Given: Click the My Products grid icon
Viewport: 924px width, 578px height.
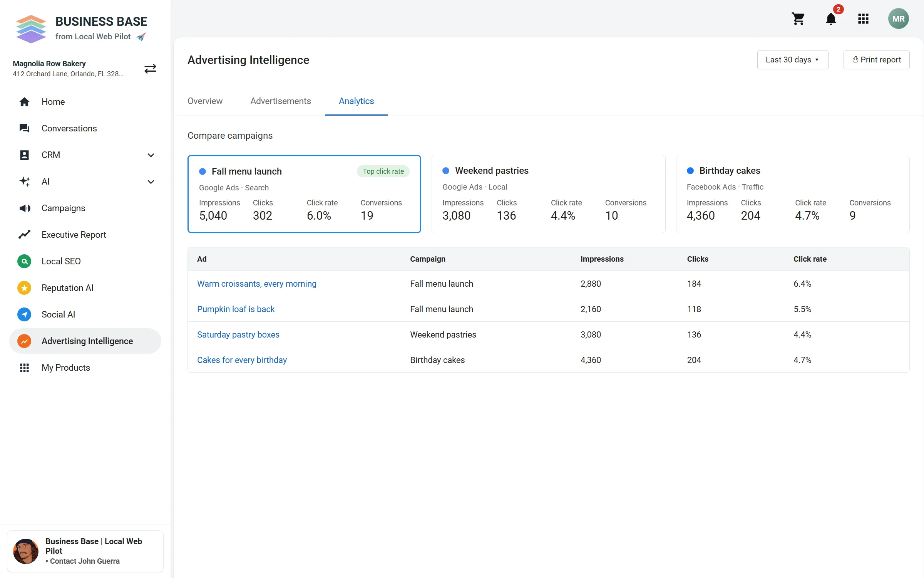Looking at the screenshot, I should pyautogui.click(x=24, y=368).
